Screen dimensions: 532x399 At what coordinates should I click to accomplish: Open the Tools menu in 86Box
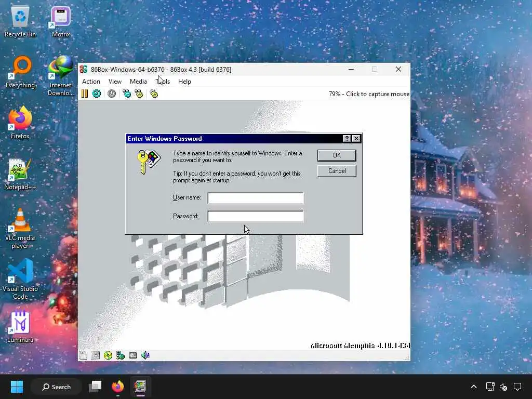click(x=163, y=82)
